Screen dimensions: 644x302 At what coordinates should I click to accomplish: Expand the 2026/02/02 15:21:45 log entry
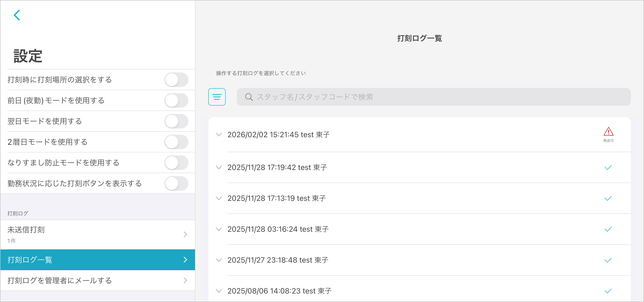(219, 135)
